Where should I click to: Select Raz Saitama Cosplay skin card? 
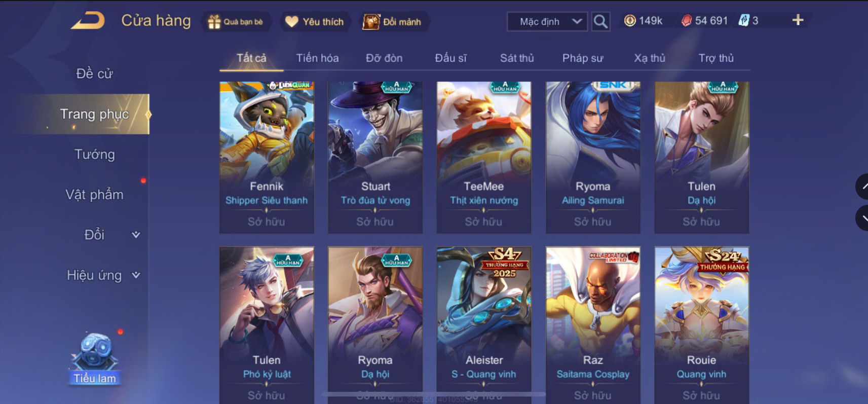(x=593, y=324)
